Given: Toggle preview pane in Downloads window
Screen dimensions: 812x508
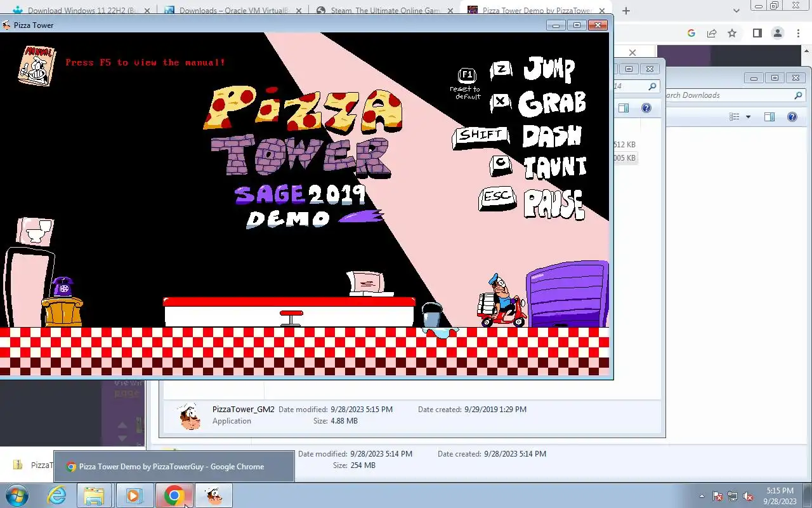Looking at the screenshot, I should click(769, 117).
